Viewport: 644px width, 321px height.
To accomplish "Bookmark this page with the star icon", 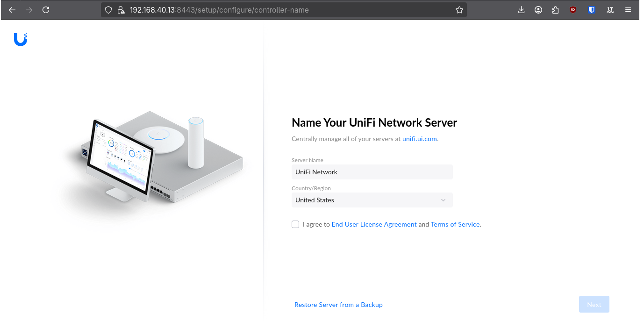I will pyautogui.click(x=459, y=10).
